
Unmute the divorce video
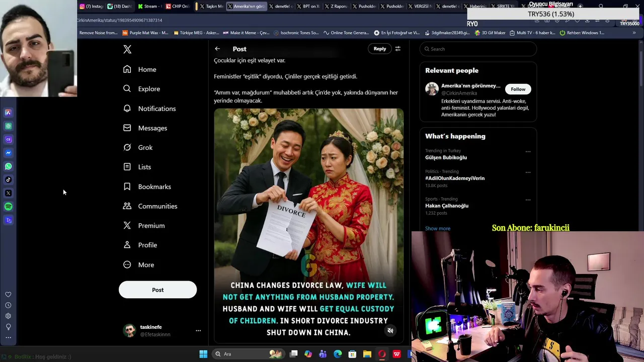pos(390,330)
